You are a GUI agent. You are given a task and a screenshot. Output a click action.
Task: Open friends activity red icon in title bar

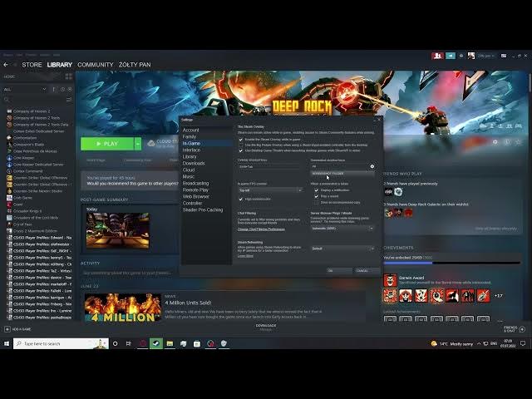point(437,56)
